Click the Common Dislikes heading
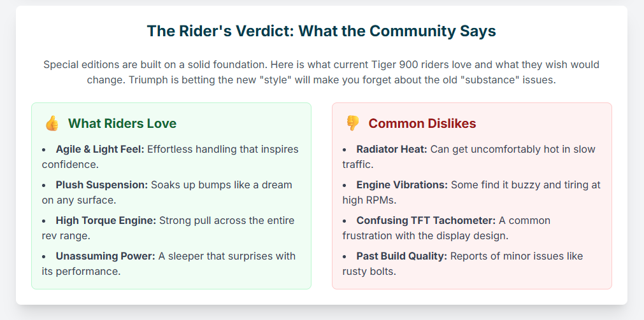Screen dimensions: 644x320 click(422, 123)
